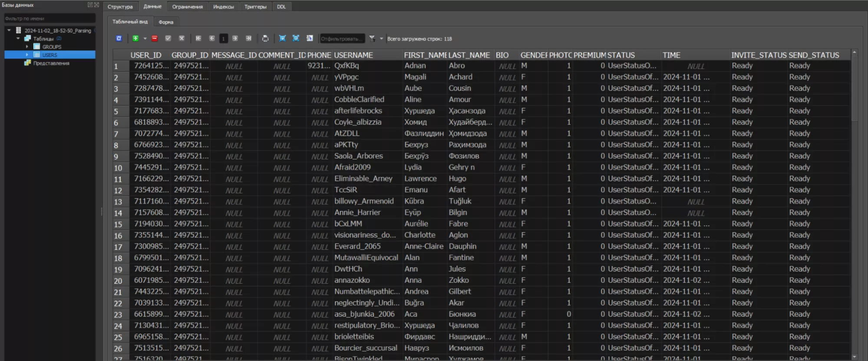This screenshot has height=361, width=868.
Task: Click the vertical scrollbar up arrow
Action: click(x=854, y=52)
